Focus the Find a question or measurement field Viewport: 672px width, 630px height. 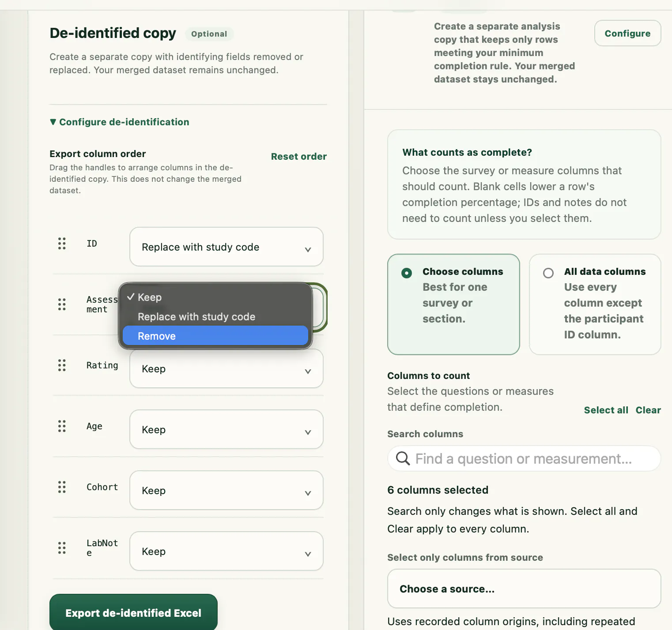pyautogui.click(x=524, y=458)
